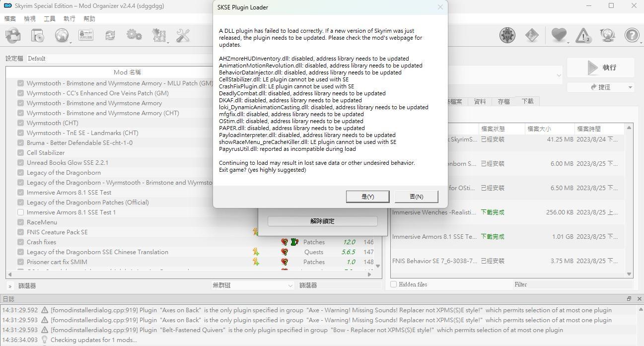
Task: Open the 幫助 menu
Action: (89, 19)
